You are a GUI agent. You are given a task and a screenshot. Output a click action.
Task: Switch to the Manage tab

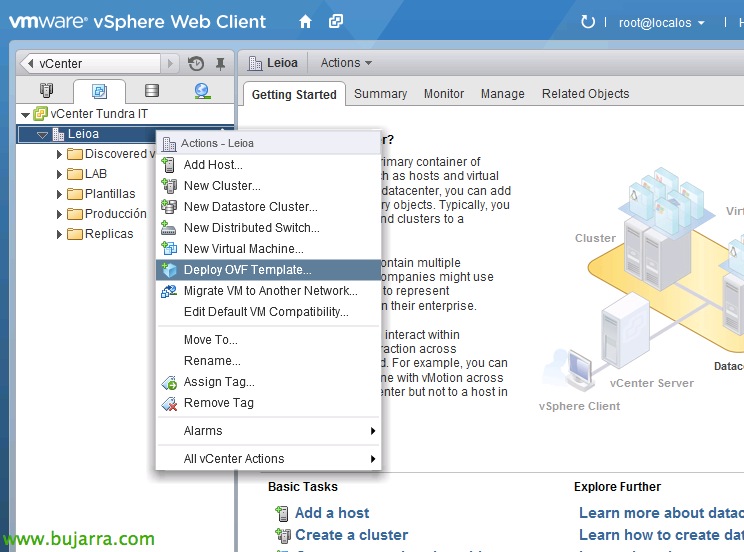pyautogui.click(x=502, y=94)
